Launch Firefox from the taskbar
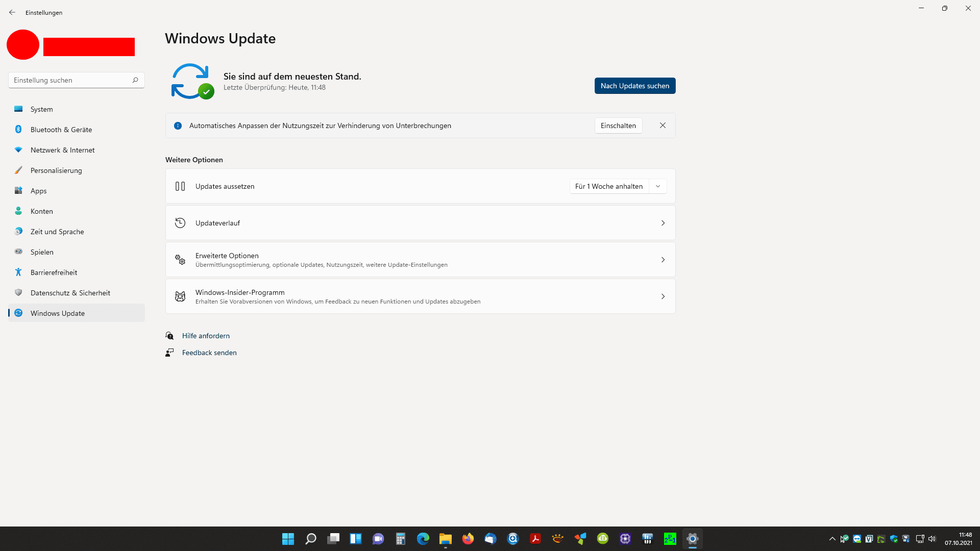Image resolution: width=980 pixels, height=551 pixels. 468,539
